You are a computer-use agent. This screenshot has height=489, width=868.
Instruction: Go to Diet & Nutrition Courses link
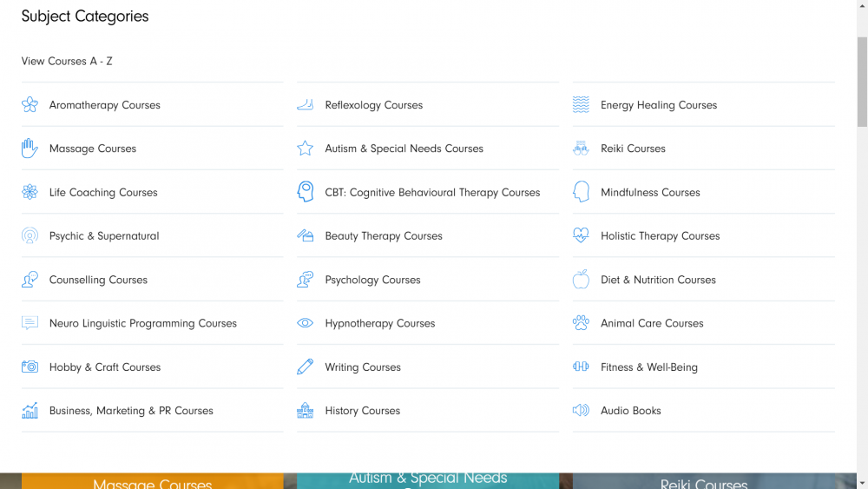658,280
